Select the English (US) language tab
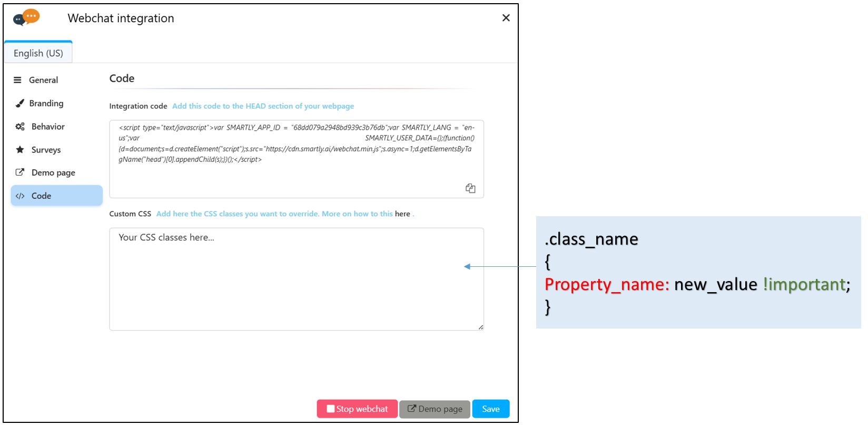Image resolution: width=868 pixels, height=425 pixels. coord(38,53)
